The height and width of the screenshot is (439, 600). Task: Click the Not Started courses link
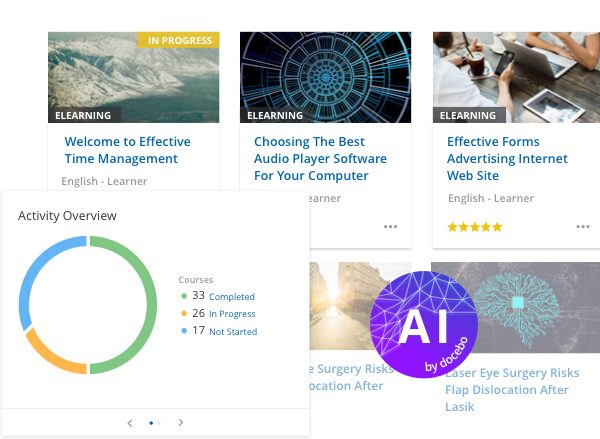pyautogui.click(x=233, y=331)
